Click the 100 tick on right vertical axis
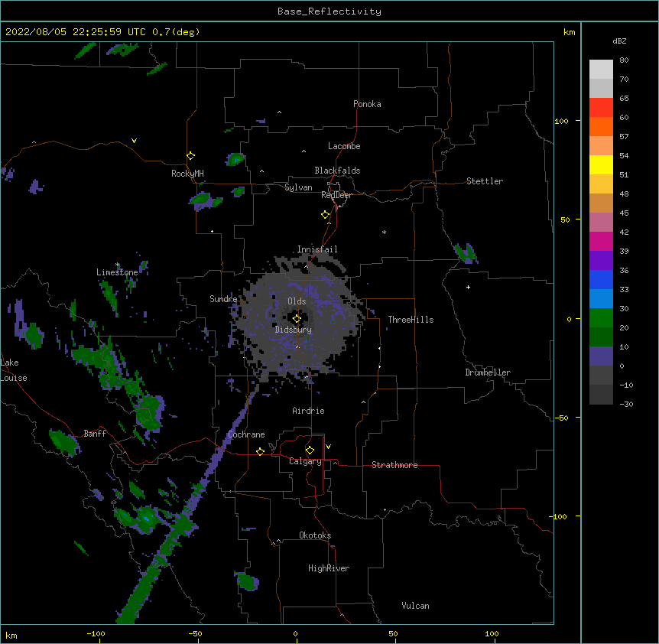This screenshot has height=644, width=659. (x=561, y=121)
